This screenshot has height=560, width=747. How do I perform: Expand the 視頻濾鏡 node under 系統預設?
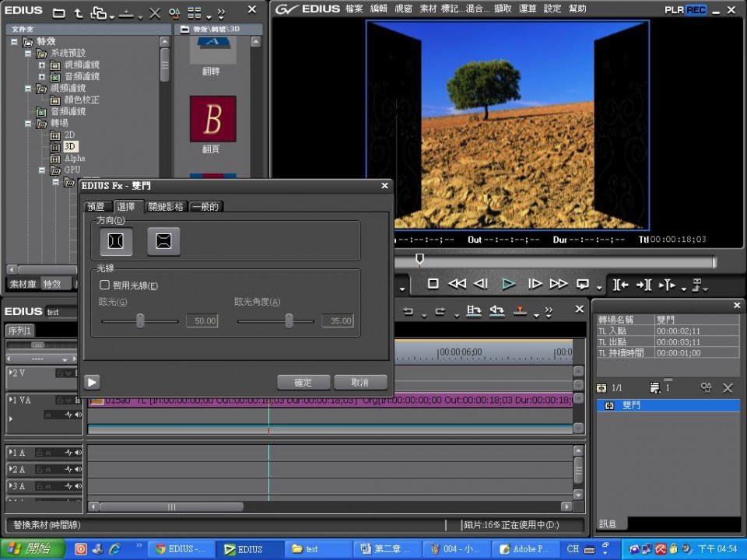tap(42, 65)
